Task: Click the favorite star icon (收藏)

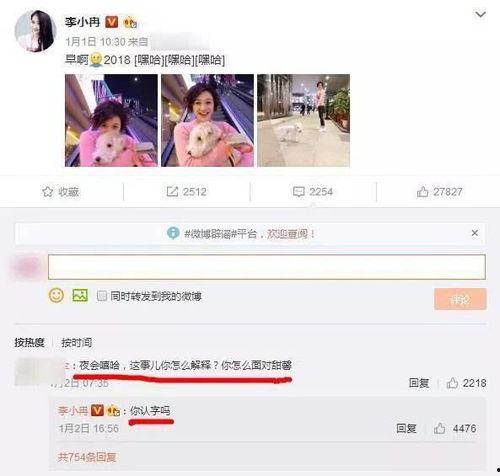Action: coord(47,192)
